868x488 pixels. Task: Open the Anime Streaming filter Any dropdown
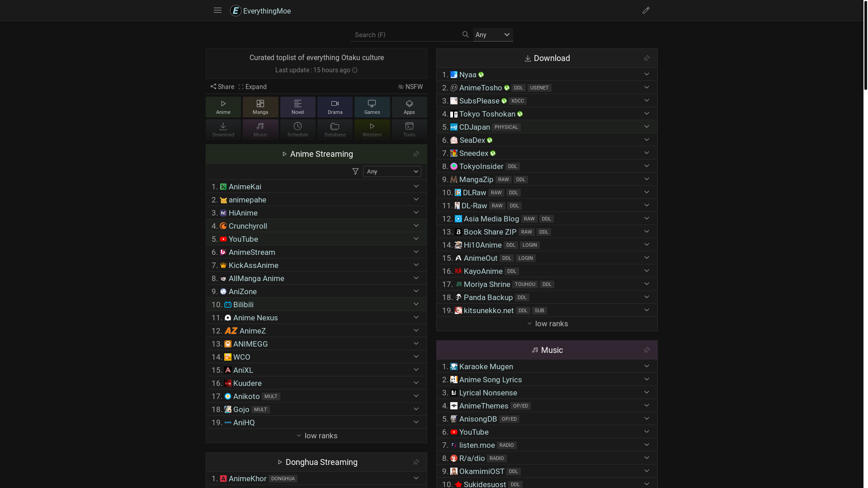click(392, 171)
